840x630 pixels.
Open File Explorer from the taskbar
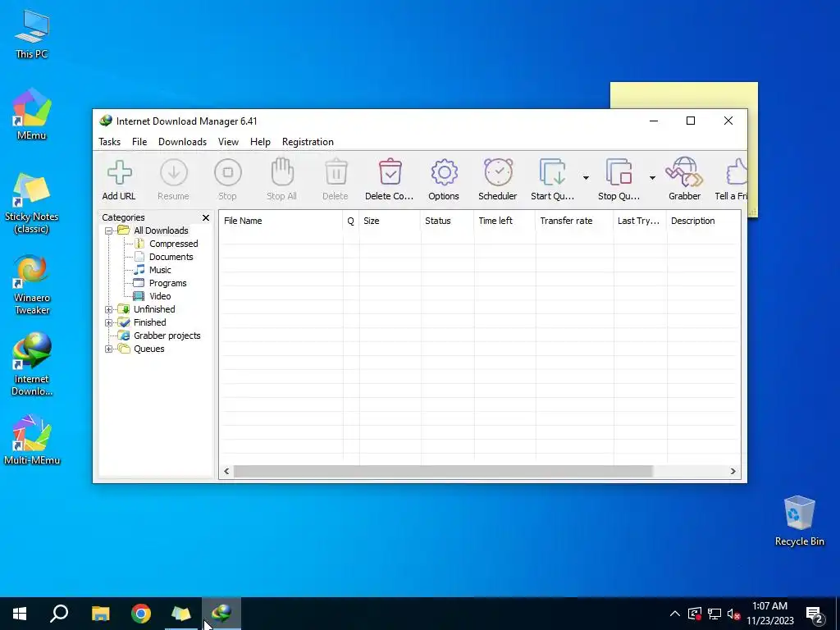[100, 614]
